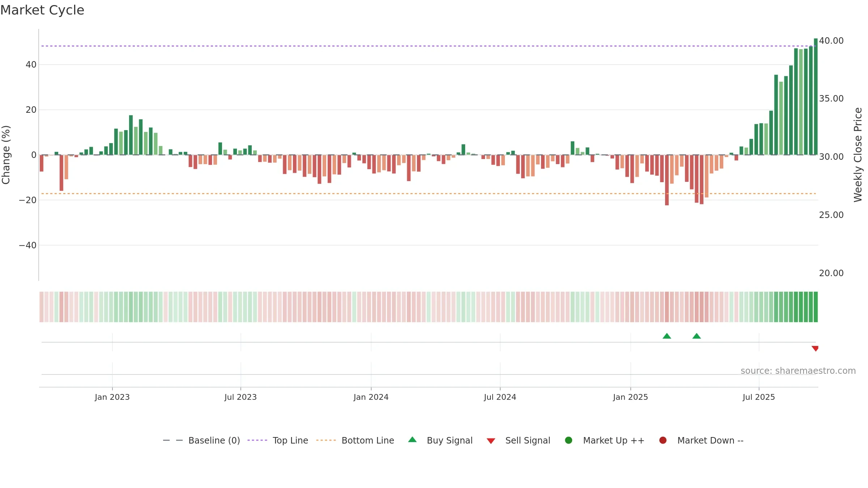The height and width of the screenshot is (488, 868).
Task: Click the Top Line legend entry
Action: (x=278, y=440)
